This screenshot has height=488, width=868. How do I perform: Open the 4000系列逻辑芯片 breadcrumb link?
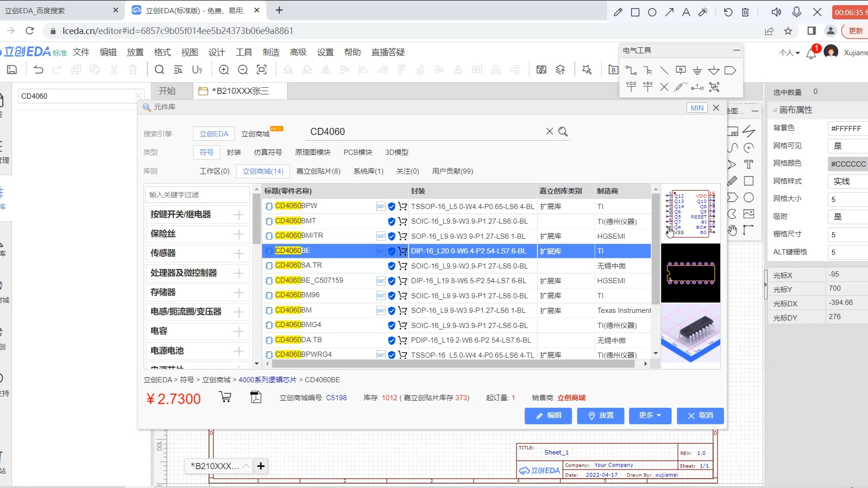click(x=268, y=380)
